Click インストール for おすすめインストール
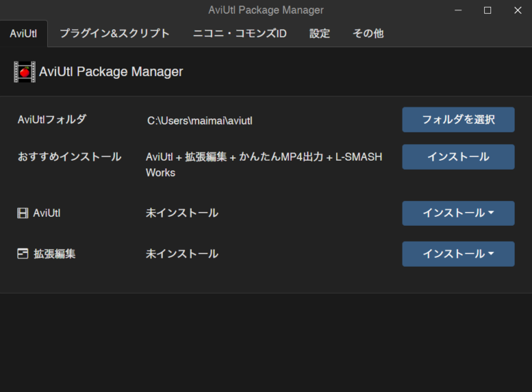The width and height of the screenshot is (532, 392). click(458, 157)
